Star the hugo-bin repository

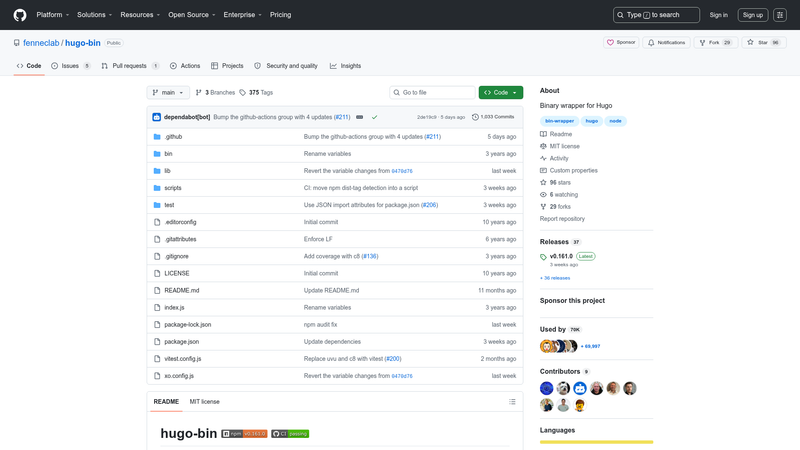click(764, 42)
